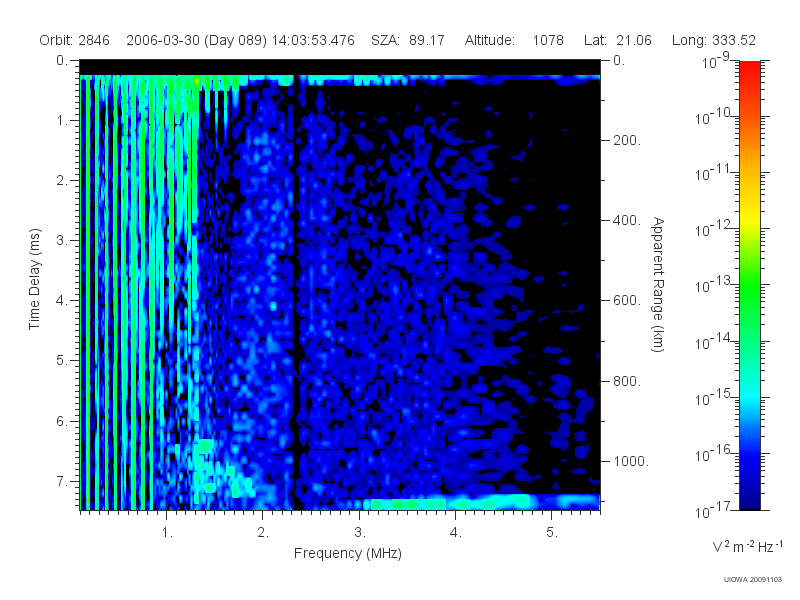This screenshot has height=600, width=800.
Task: Click the 'Apparent Range (km)' axis label
Action: click(658, 284)
